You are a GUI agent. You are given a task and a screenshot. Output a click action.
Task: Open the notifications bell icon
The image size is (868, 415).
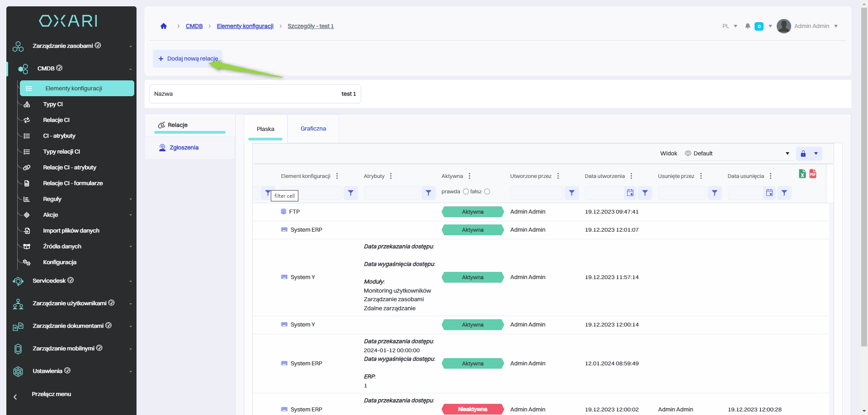748,26
